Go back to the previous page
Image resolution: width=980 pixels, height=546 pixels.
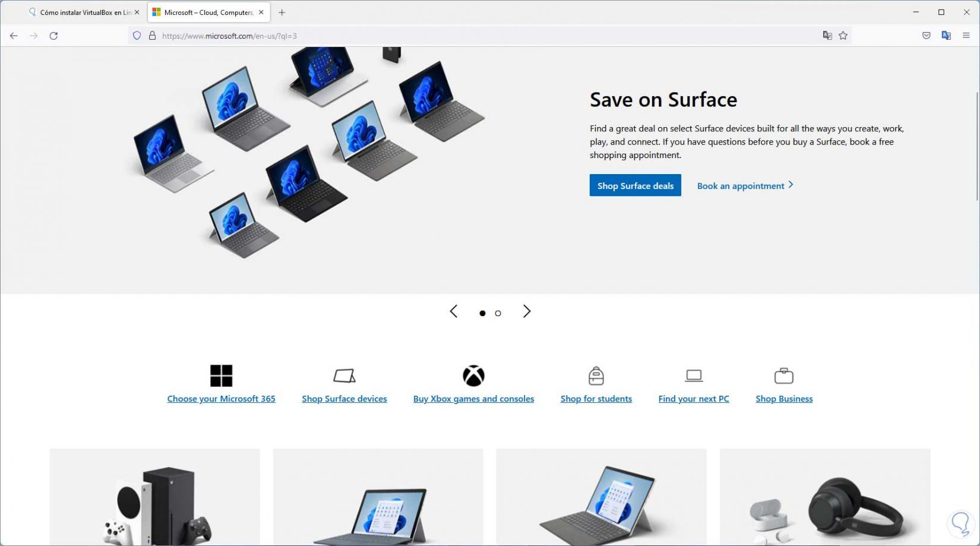(14, 36)
